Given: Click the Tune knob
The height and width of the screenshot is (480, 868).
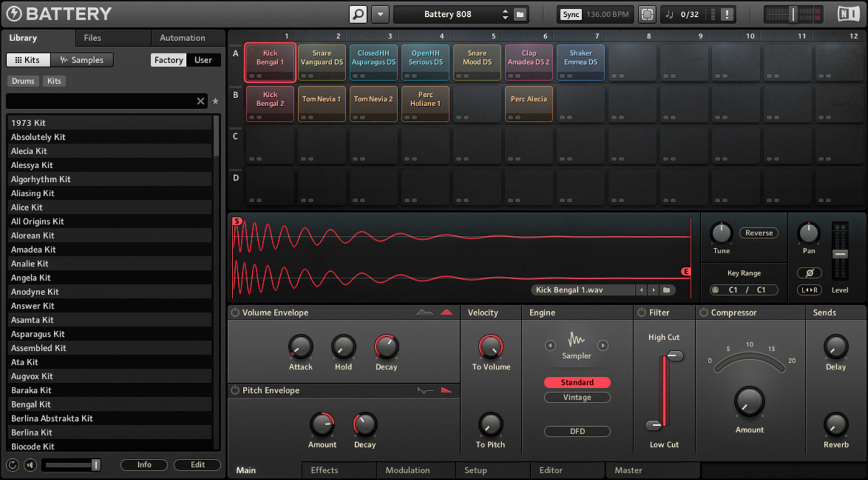Looking at the screenshot, I should pos(721,233).
